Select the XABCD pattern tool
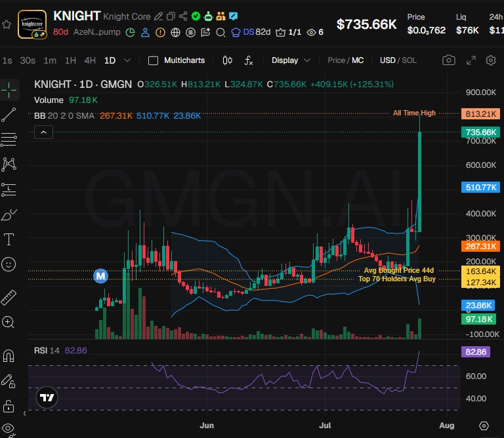Screen dimensions: 504x438 pyautogui.click(x=9, y=165)
